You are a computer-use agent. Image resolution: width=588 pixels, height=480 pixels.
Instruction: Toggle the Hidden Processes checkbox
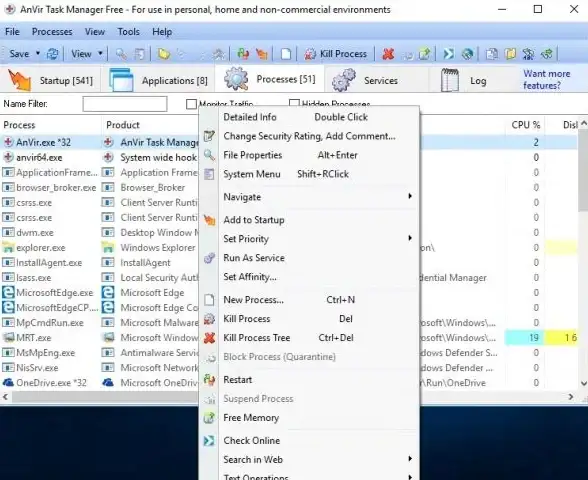(x=294, y=103)
